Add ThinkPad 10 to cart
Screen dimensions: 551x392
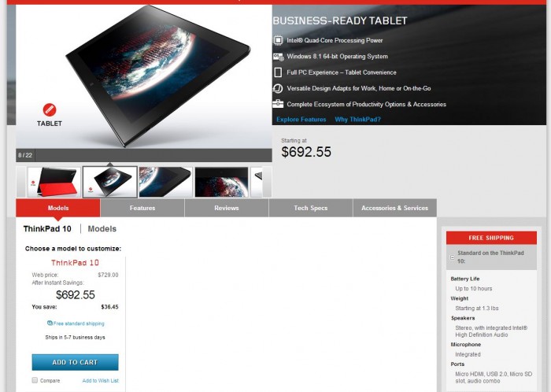click(76, 362)
